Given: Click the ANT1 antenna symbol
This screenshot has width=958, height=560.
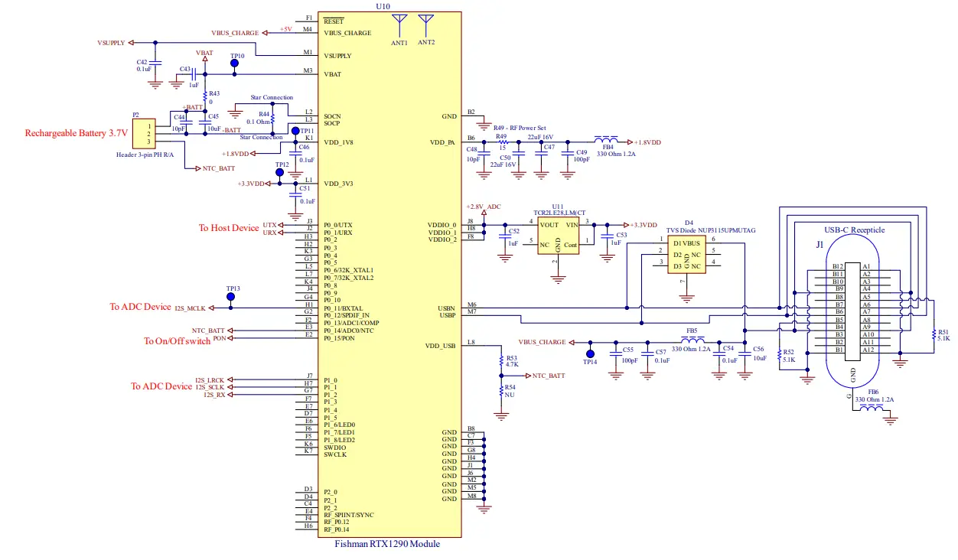Looking at the screenshot, I should coord(399,25).
